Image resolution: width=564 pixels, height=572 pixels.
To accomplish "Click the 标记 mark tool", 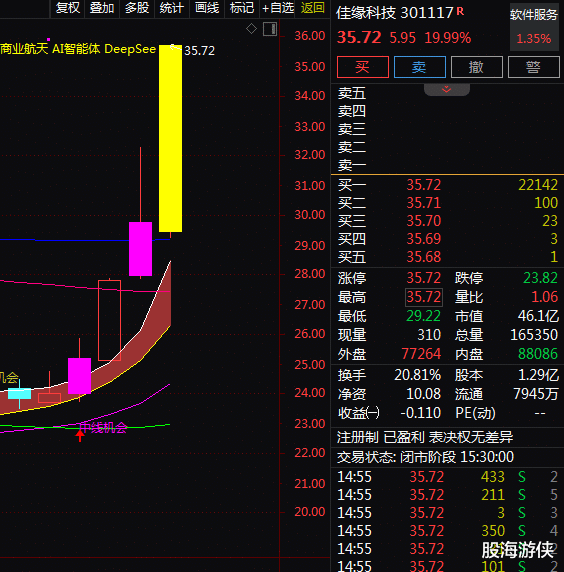I will pos(242,8).
